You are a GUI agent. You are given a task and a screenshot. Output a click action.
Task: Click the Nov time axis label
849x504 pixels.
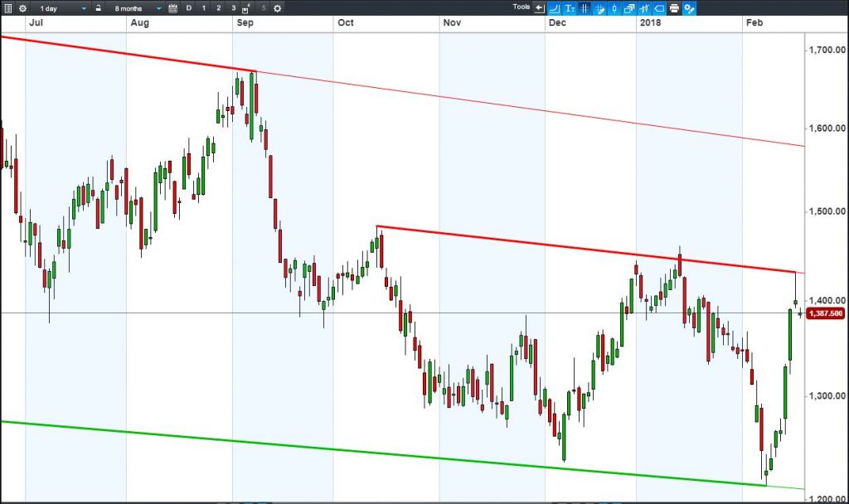[x=452, y=22]
